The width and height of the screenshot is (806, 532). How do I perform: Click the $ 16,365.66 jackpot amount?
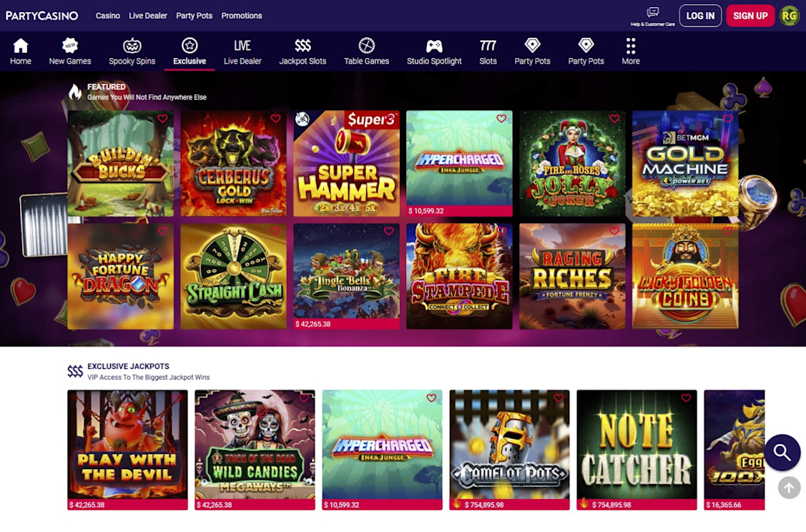point(724,506)
